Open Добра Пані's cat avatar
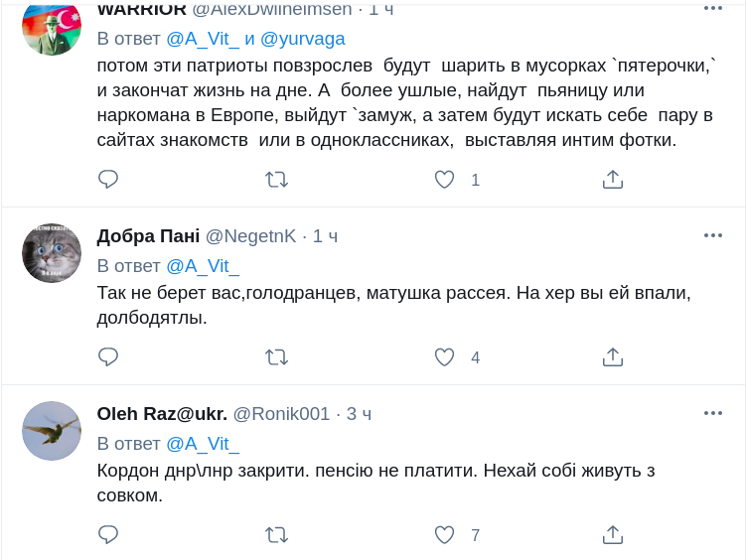 (52, 253)
